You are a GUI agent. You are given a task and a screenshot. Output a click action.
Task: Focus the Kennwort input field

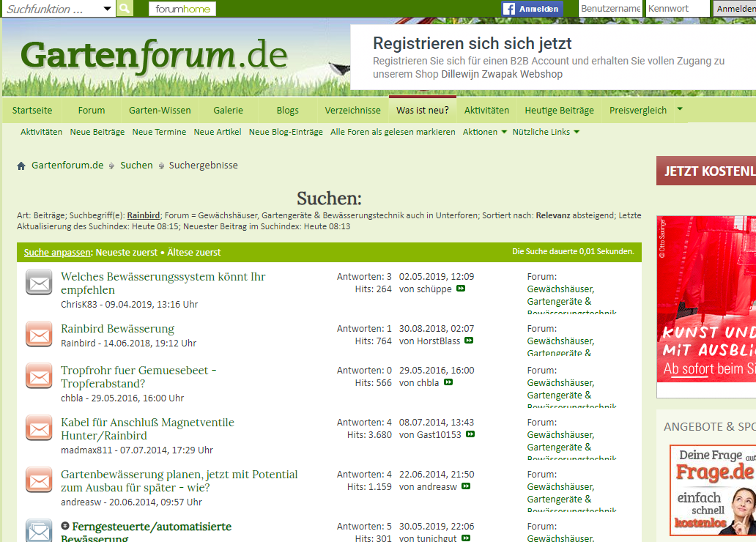point(678,9)
